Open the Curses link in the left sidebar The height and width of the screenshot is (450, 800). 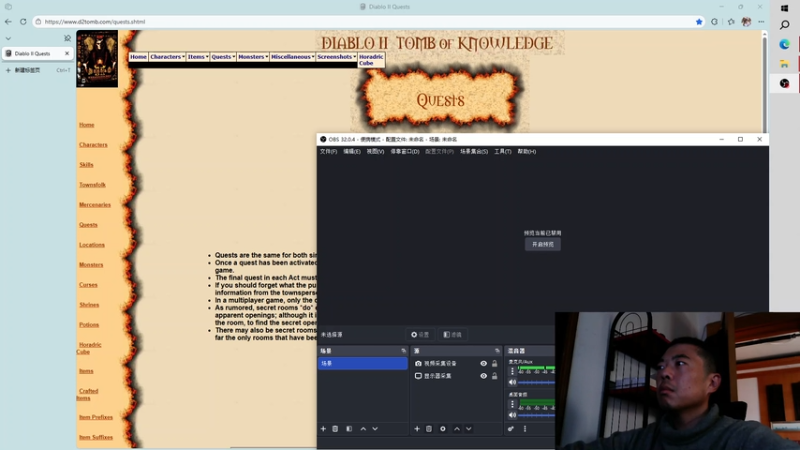point(88,285)
